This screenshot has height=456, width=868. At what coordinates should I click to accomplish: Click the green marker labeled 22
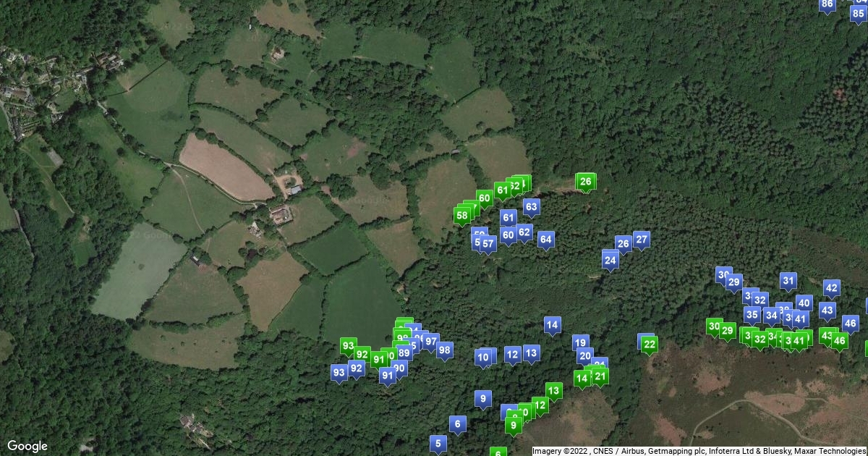click(x=650, y=345)
